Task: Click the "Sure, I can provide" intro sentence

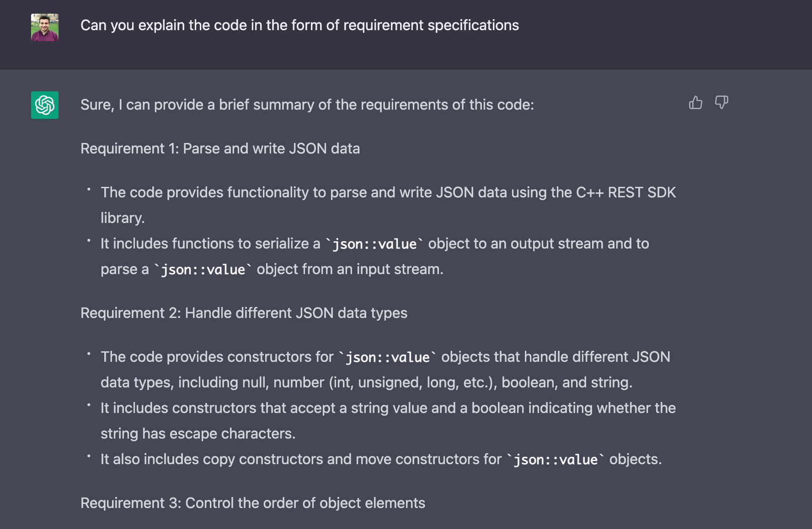Action: click(307, 105)
